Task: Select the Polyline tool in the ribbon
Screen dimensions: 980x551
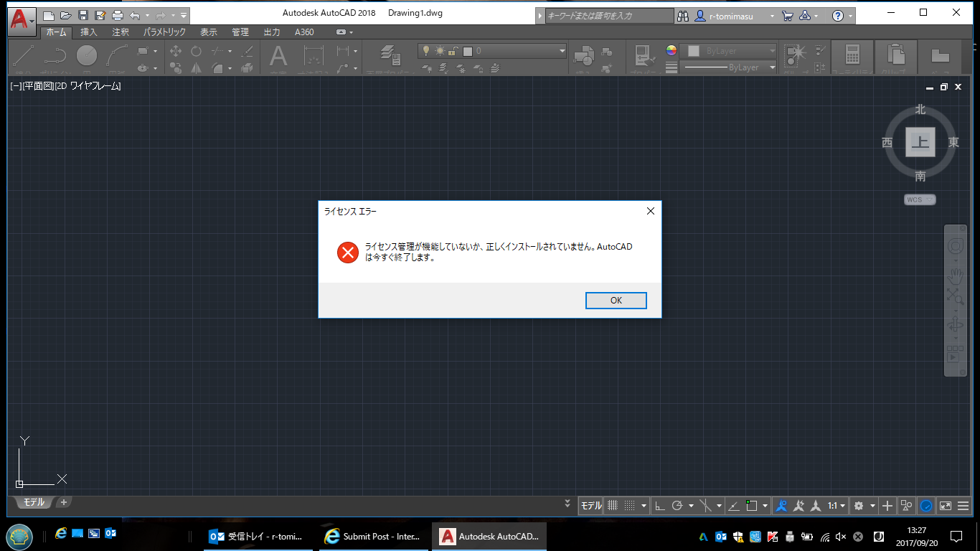Action: click(55, 56)
